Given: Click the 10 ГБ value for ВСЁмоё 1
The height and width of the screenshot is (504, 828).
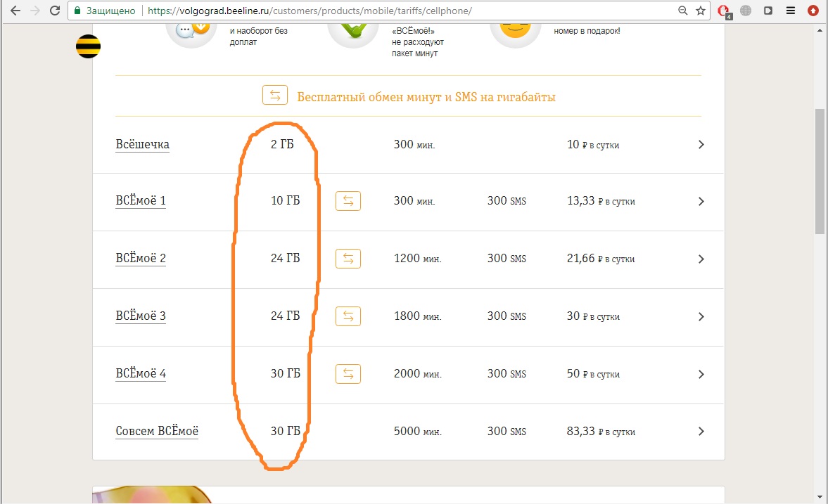Looking at the screenshot, I should [285, 200].
